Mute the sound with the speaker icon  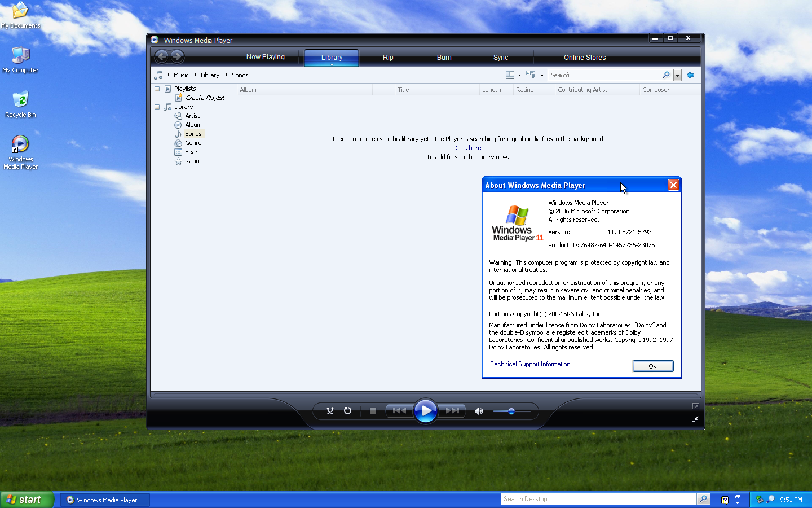click(479, 411)
